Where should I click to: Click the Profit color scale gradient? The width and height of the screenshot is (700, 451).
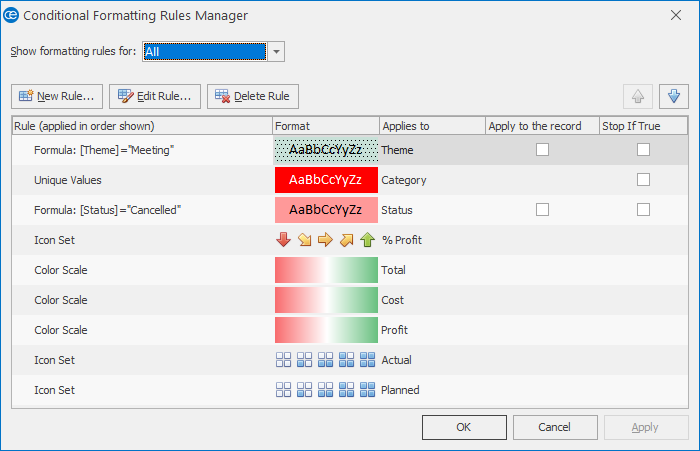tap(326, 330)
